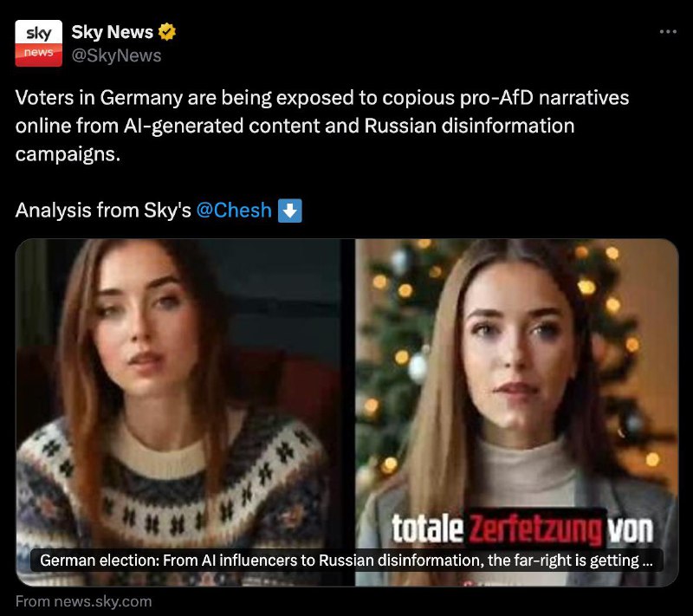Click the blue down arrow emoji
Screen dimensions: 693x616
coord(290,211)
